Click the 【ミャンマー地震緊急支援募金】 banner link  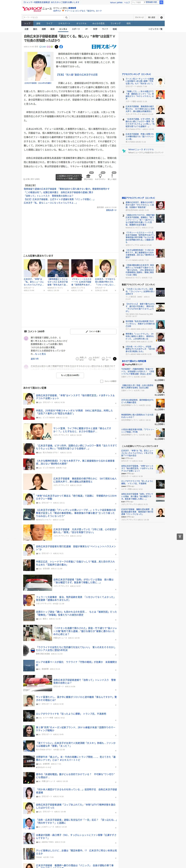[51, 2]
